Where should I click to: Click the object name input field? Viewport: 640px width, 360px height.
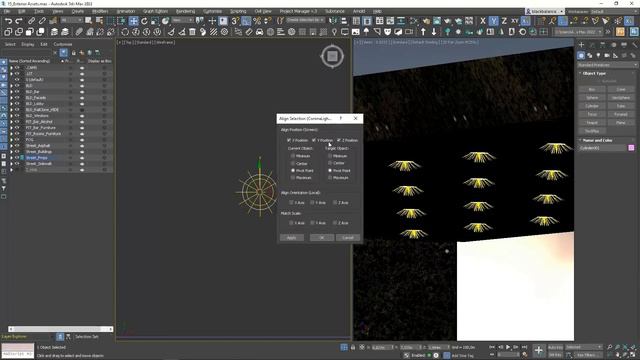(x=602, y=148)
